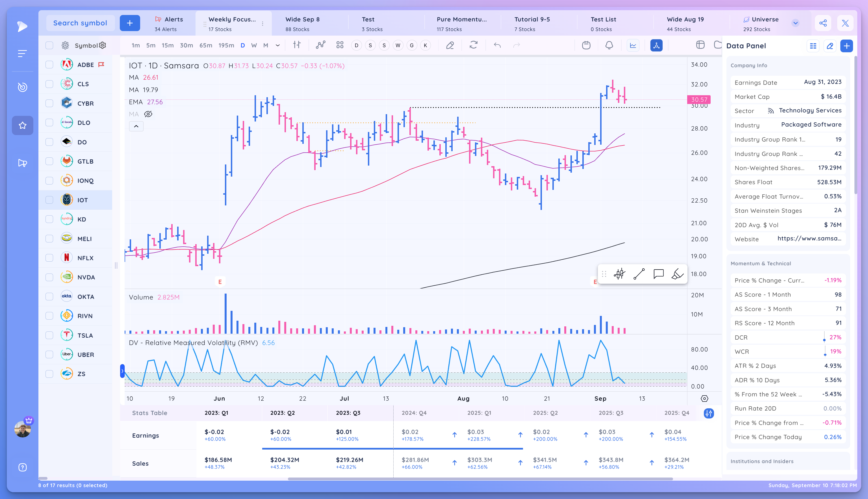Select the floating candlestick drawing tool
This screenshot has width=868, height=499.
pyautogui.click(x=620, y=274)
